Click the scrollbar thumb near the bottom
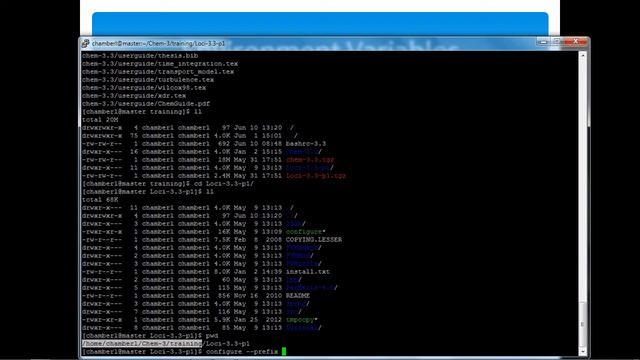The height and width of the screenshot is (360, 640). 582,324
